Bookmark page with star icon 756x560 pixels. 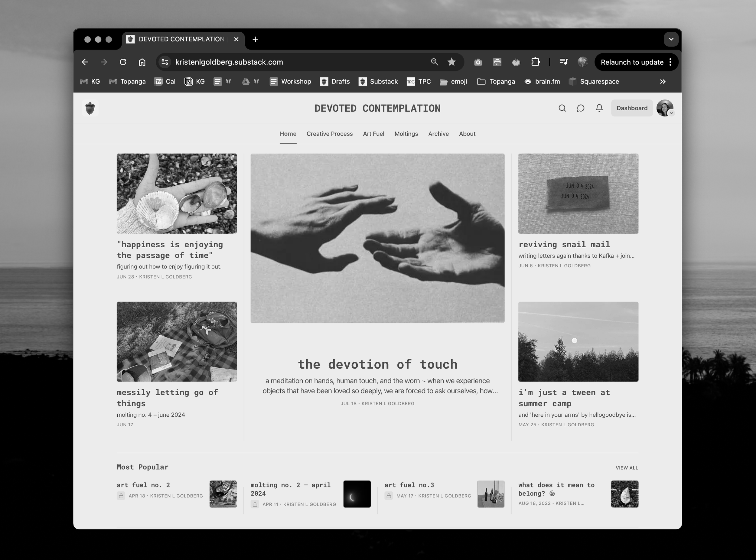click(x=451, y=62)
